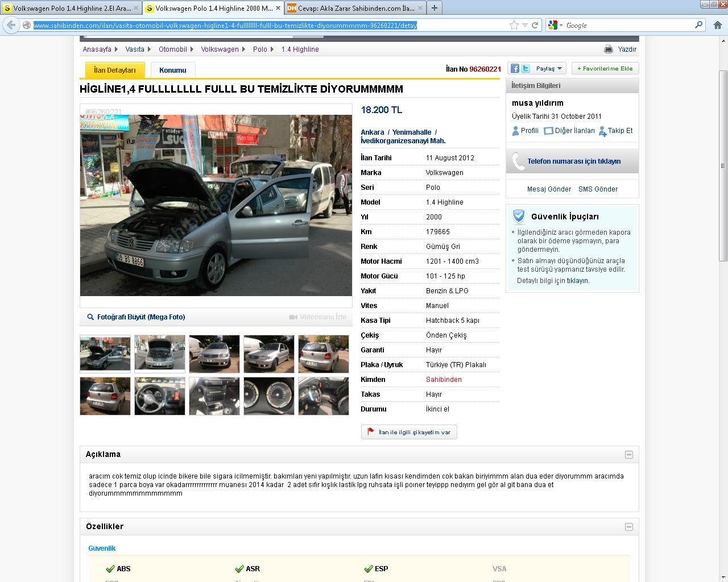Click the Yazdır print link
This screenshot has height=582, width=728.
point(627,49)
